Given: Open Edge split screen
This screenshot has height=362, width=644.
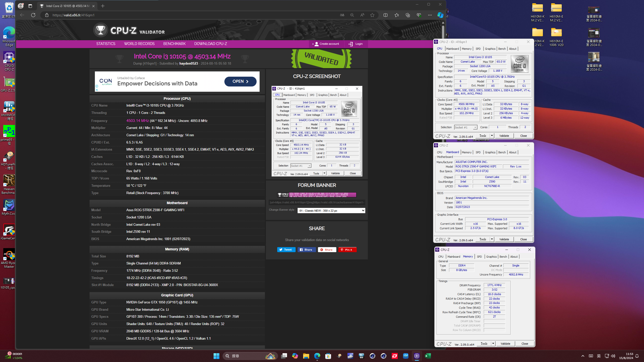Looking at the screenshot, I should click(385, 15).
